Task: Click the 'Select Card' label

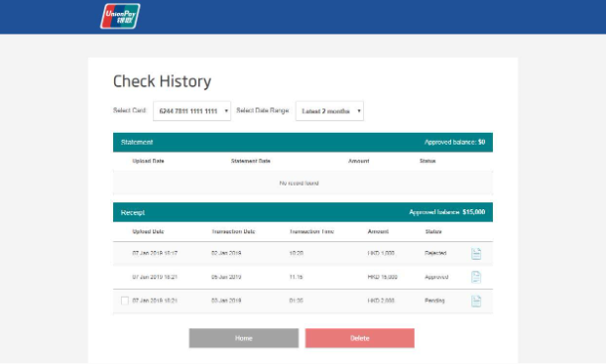Action: tap(130, 110)
